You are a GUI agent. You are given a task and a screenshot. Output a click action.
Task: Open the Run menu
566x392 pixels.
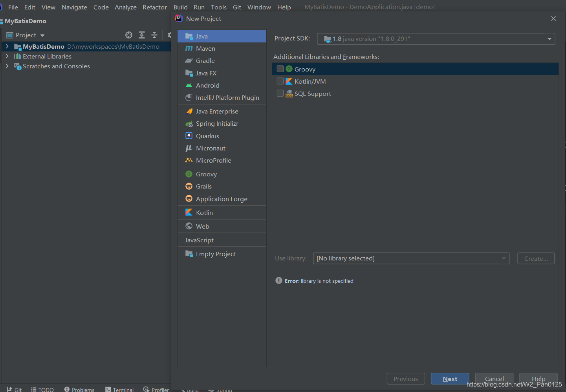[x=199, y=7]
